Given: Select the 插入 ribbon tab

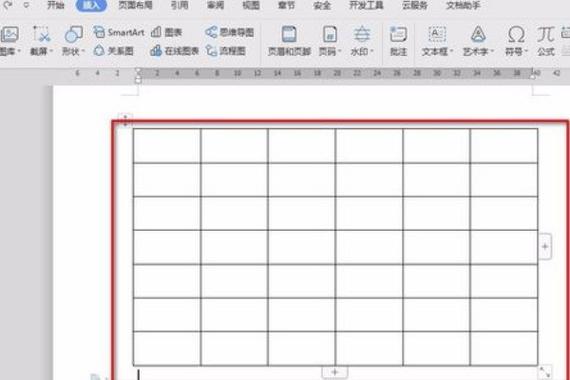Looking at the screenshot, I should (91, 5).
